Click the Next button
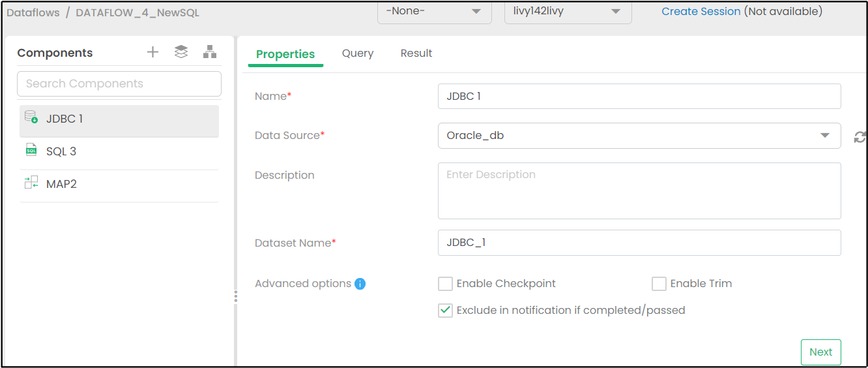This screenshot has width=868, height=368. coord(820,352)
